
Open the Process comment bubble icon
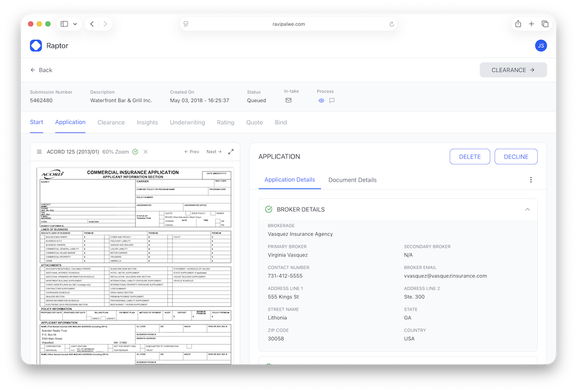click(x=332, y=100)
